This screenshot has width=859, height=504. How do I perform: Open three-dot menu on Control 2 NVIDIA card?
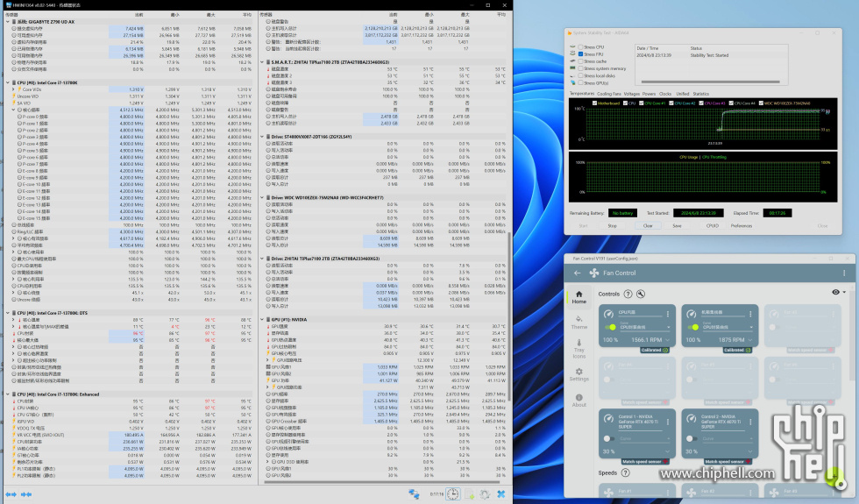click(x=750, y=421)
